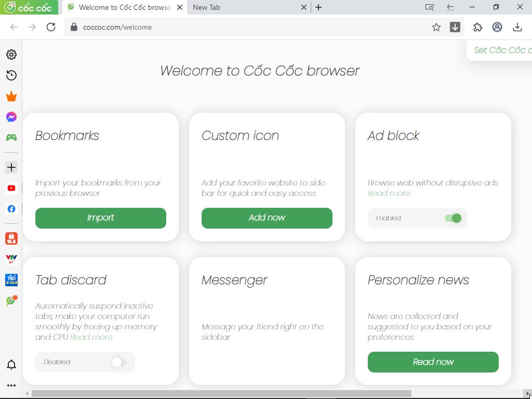This screenshot has width=532, height=399.
Task: Click the Add now button
Action: point(267,218)
